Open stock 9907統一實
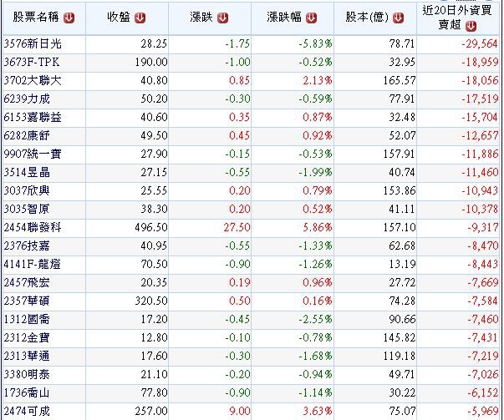This screenshot has height=420, width=504. [x=33, y=154]
